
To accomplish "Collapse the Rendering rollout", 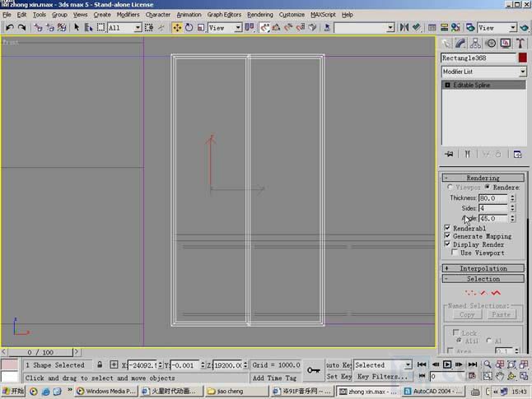I will tap(483, 178).
